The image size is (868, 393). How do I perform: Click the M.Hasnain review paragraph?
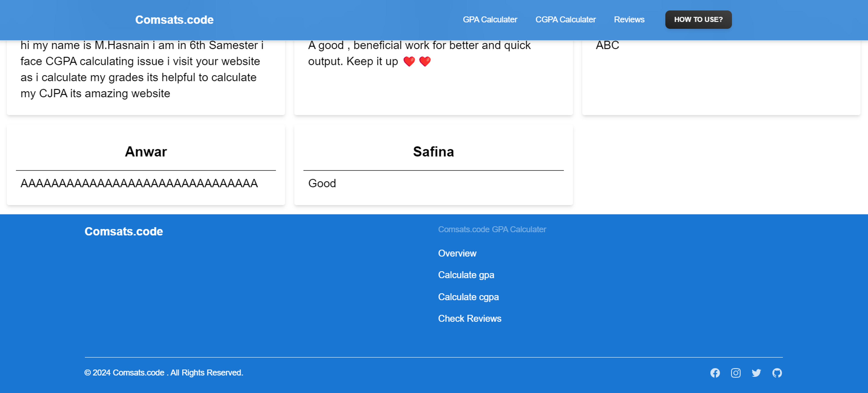[142, 69]
